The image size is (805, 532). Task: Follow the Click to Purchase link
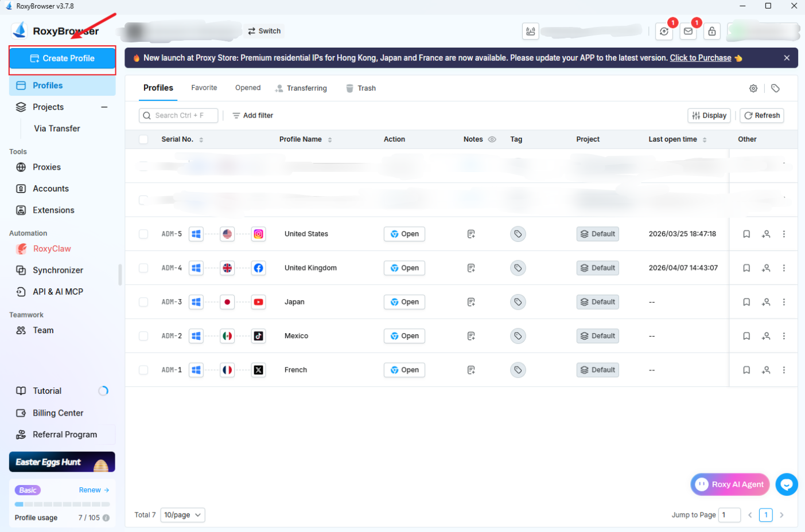pyautogui.click(x=700, y=58)
